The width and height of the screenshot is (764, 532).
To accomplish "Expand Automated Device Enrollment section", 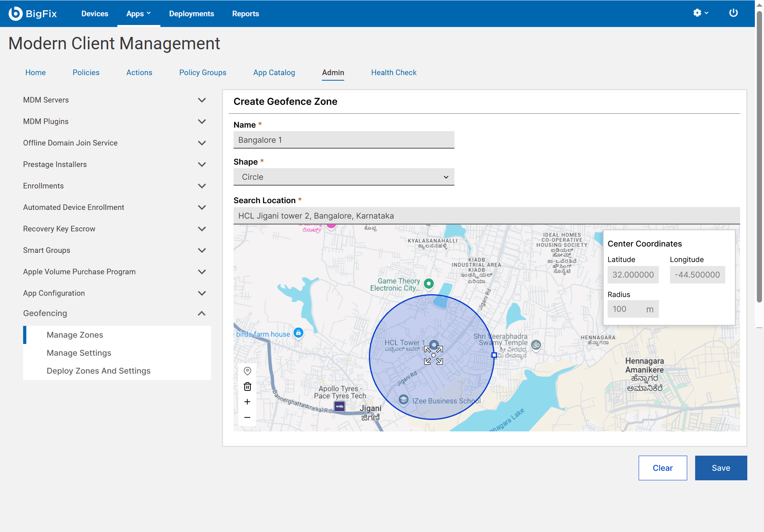I will (x=202, y=207).
